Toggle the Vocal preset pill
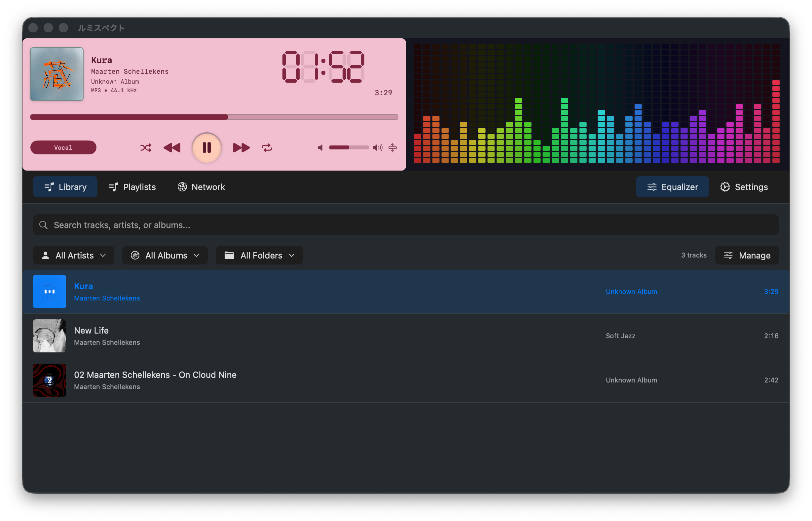Screen dimensions: 812x521 (63, 148)
